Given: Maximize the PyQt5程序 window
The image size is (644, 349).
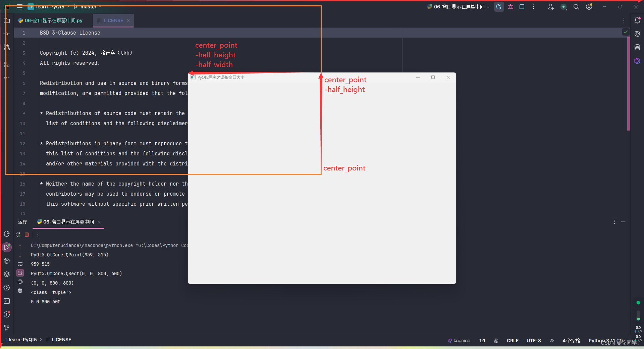Looking at the screenshot, I should [433, 77].
